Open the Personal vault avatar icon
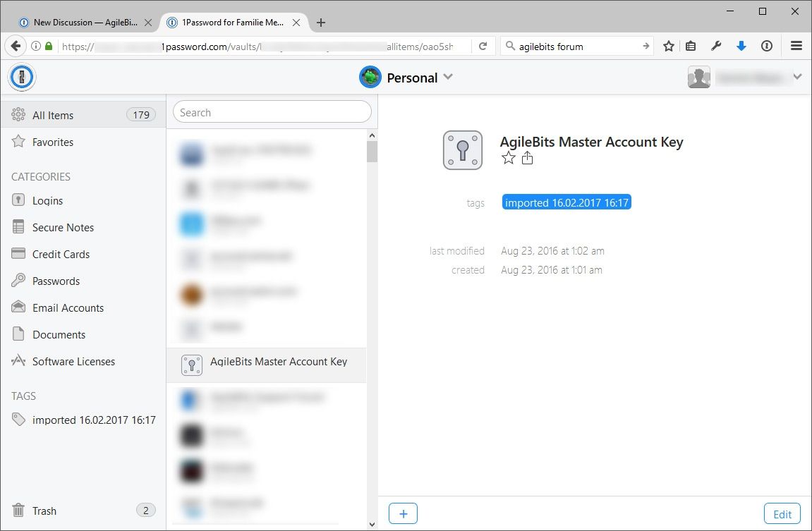 pos(370,77)
